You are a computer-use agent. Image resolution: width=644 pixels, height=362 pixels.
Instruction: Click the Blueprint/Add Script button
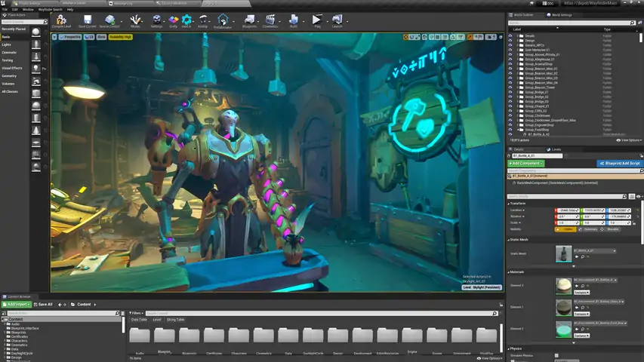pos(619,163)
